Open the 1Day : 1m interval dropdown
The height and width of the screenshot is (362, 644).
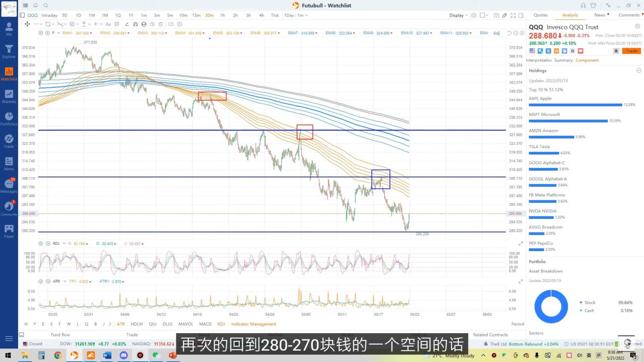tap(296, 15)
